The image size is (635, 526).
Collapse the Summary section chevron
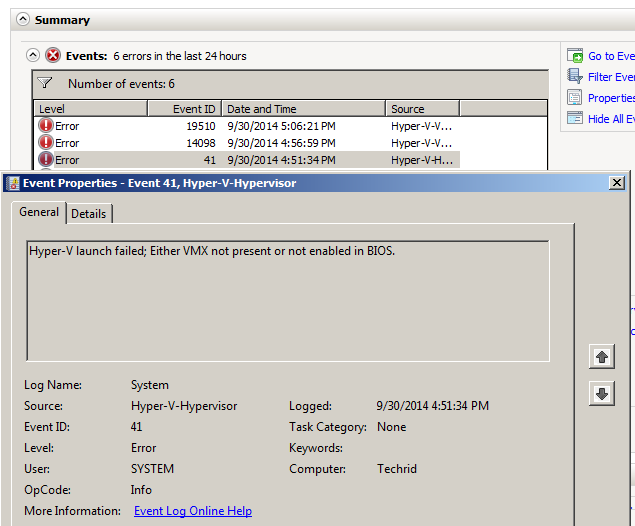pos(22,20)
